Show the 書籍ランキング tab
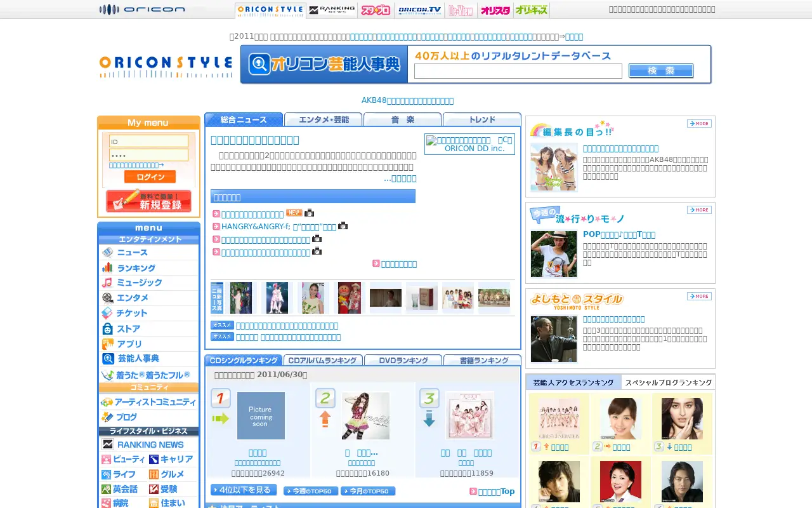Image resolution: width=812 pixels, height=508 pixels. (x=482, y=360)
